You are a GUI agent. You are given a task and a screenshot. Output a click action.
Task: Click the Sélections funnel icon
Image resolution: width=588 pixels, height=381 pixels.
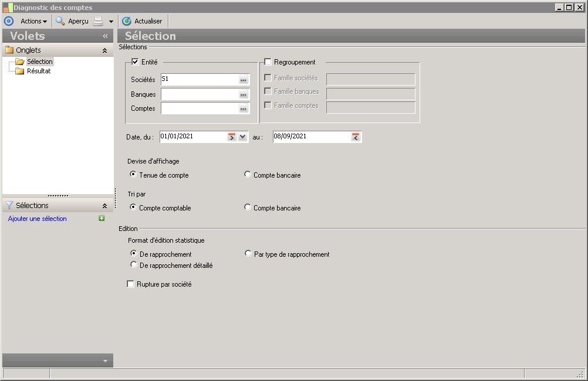[9, 205]
